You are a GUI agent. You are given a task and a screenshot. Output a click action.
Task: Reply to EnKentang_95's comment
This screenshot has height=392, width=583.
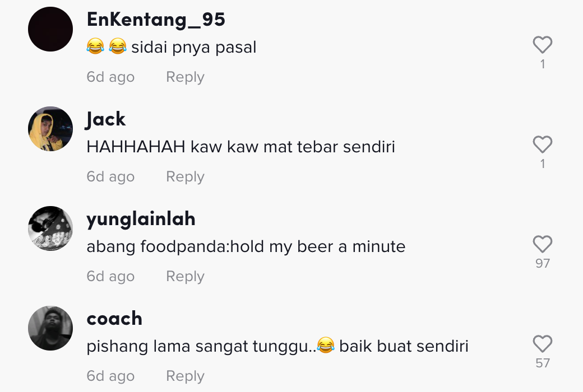point(185,77)
